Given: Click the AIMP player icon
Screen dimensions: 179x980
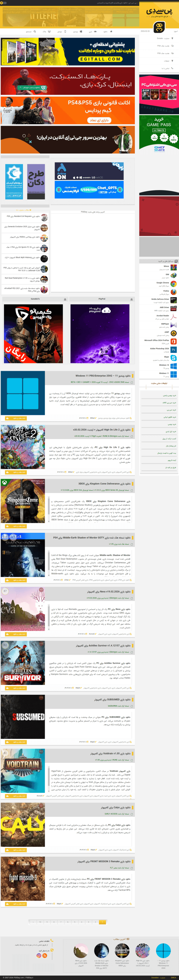Looking at the screenshot, I should 173,333.
